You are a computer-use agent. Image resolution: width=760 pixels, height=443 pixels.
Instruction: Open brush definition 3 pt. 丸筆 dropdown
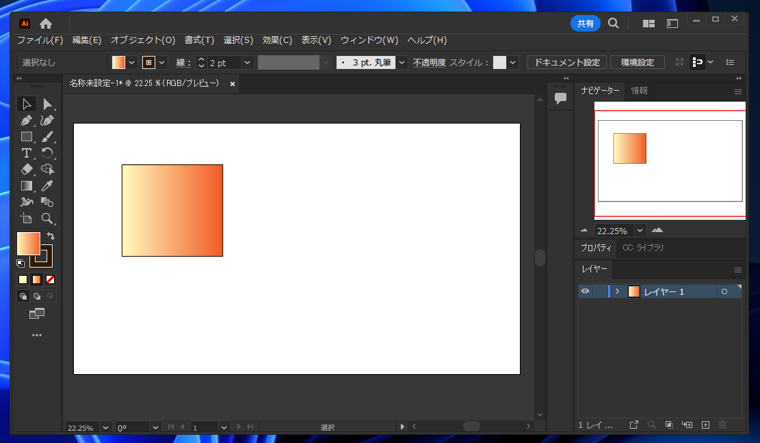402,63
